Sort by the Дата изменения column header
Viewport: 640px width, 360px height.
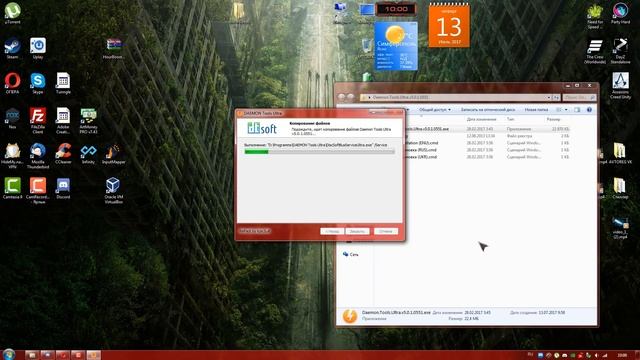click(x=481, y=119)
